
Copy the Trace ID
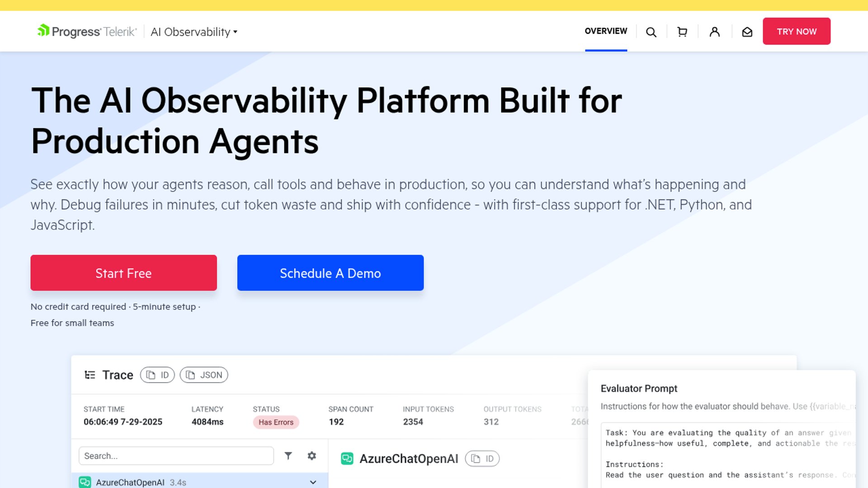(x=157, y=375)
